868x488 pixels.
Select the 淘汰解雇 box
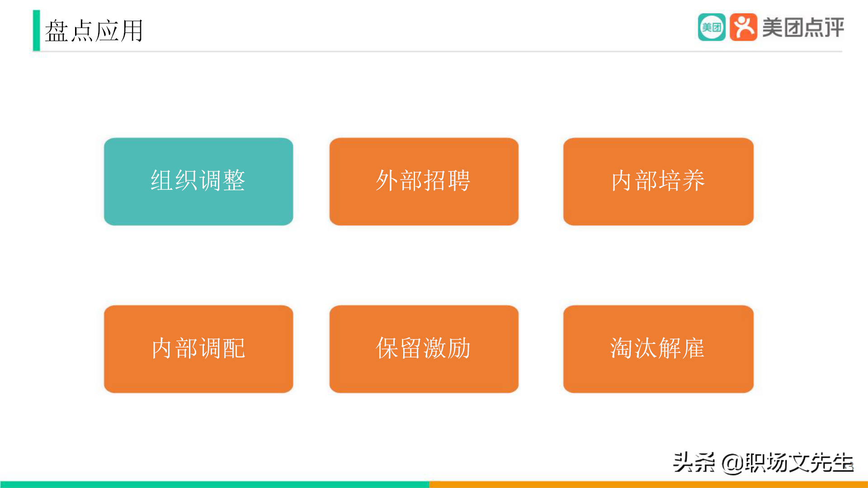(658, 349)
